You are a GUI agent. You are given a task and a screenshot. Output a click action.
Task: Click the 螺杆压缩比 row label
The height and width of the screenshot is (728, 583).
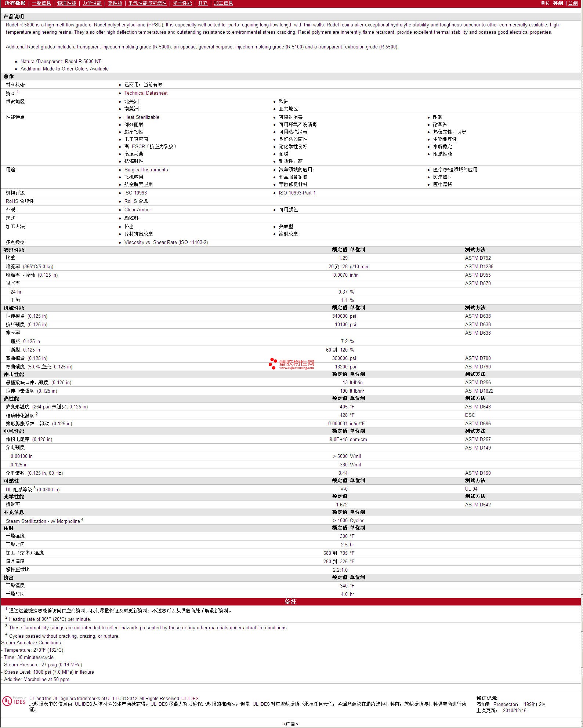(x=18, y=570)
